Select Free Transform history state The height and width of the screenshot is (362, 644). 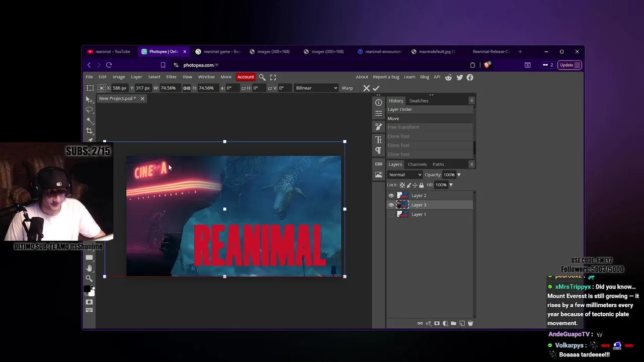pos(430,127)
